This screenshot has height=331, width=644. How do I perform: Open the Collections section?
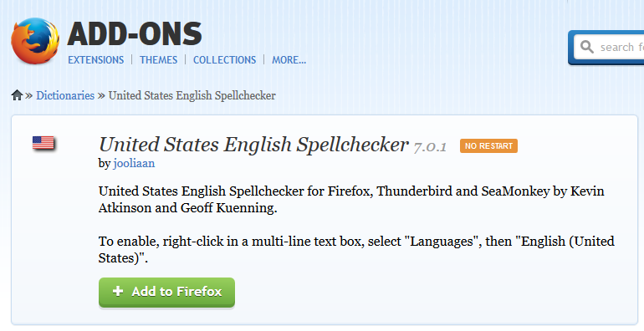tap(225, 60)
